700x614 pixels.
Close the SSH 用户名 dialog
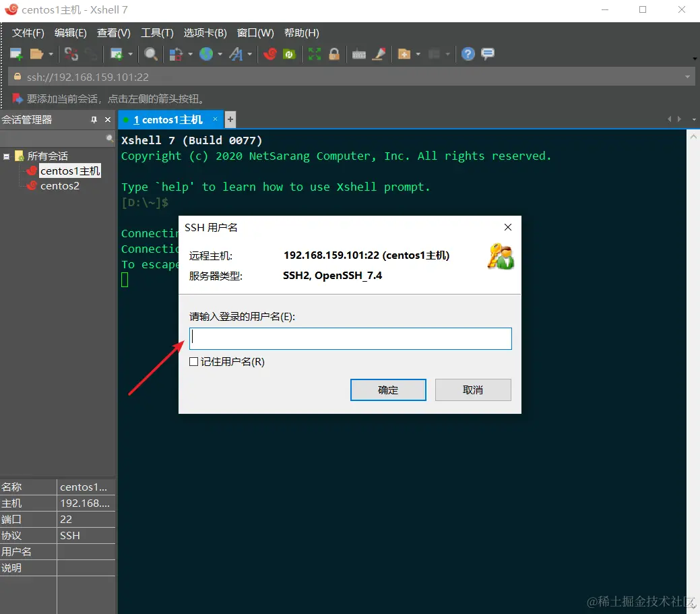pyautogui.click(x=507, y=227)
